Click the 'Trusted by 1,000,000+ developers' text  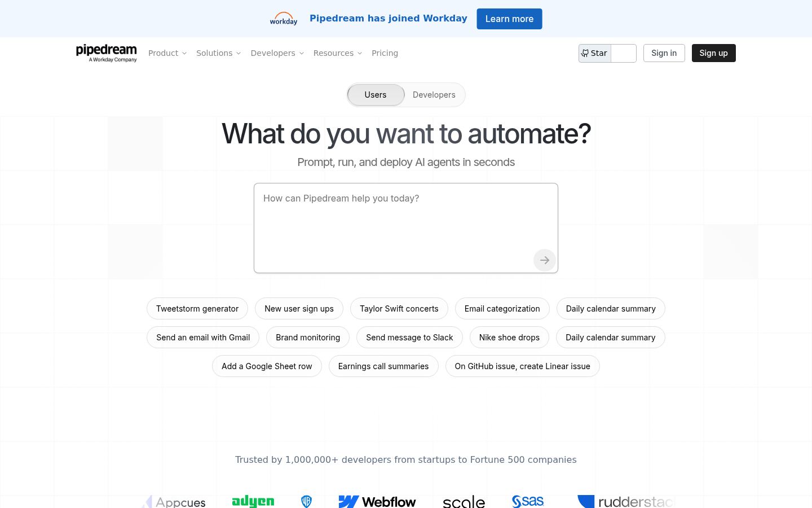point(406,459)
